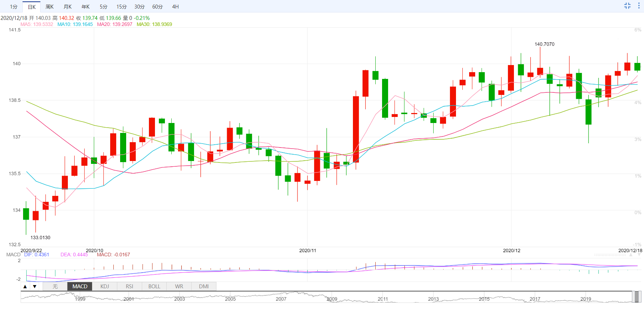Click the 2020/10 date axis label
644x316 pixels.
(95, 251)
